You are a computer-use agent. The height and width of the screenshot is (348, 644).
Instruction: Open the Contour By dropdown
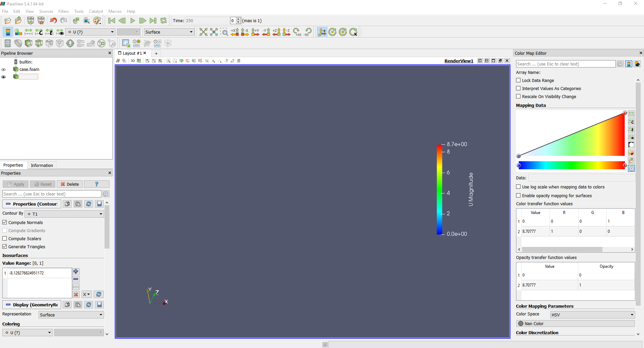[x=64, y=214]
